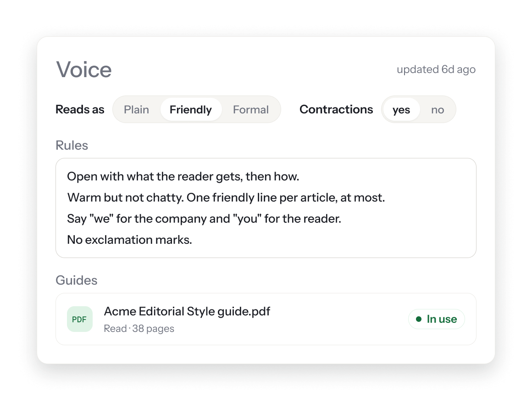Click the rule about opening with reader benefits
Viewport: 532px width, 404px height.
[x=183, y=177]
